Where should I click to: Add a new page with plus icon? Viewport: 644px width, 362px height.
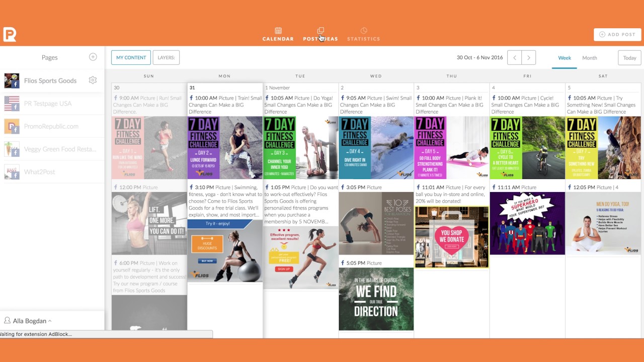(x=93, y=57)
